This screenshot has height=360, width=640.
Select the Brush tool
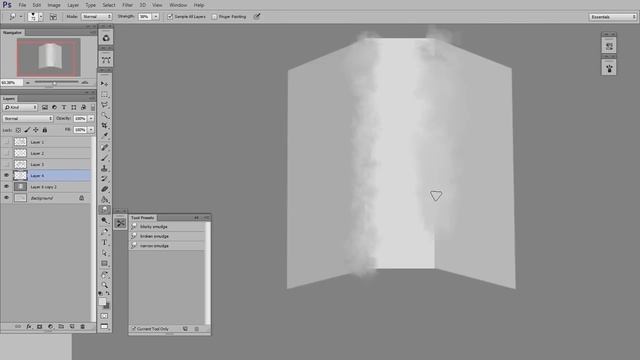(x=104, y=158)
